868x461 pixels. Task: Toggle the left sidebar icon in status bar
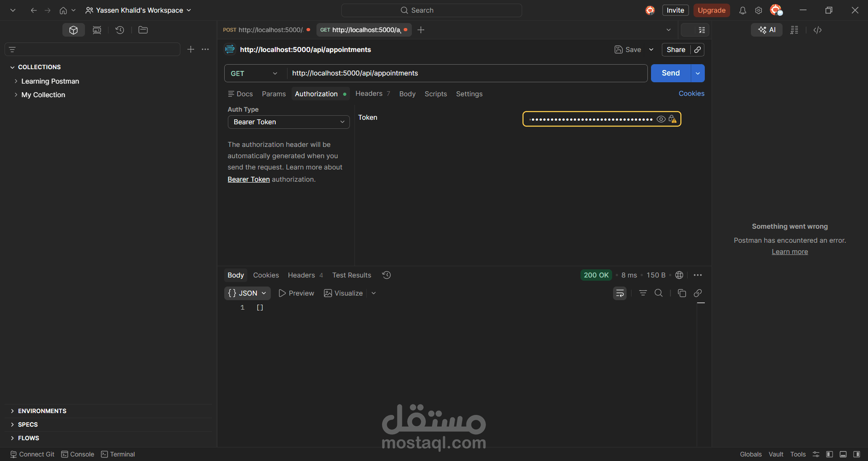(x=830, y=454)
